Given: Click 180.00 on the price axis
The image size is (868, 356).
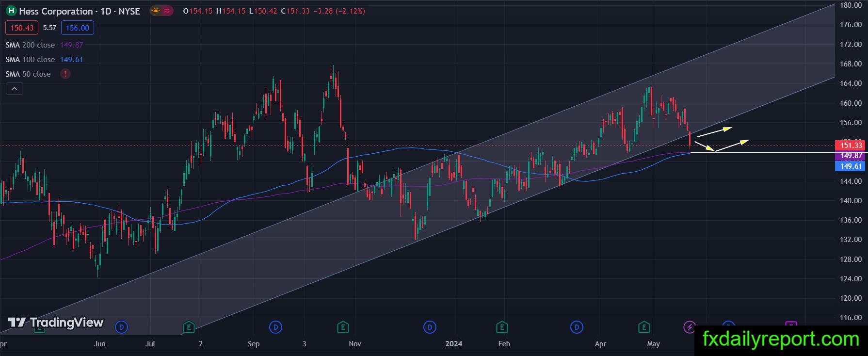Looking at the screenshot, I should point(851,5).
